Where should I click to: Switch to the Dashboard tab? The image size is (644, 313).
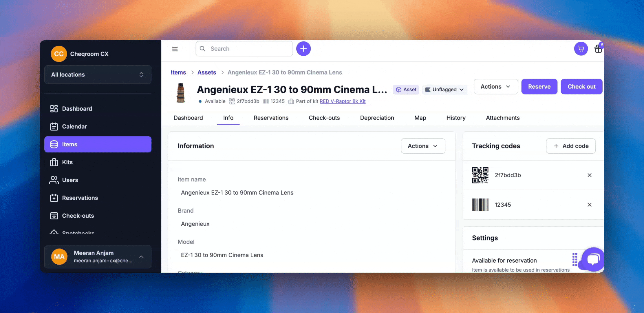[188, 118]
